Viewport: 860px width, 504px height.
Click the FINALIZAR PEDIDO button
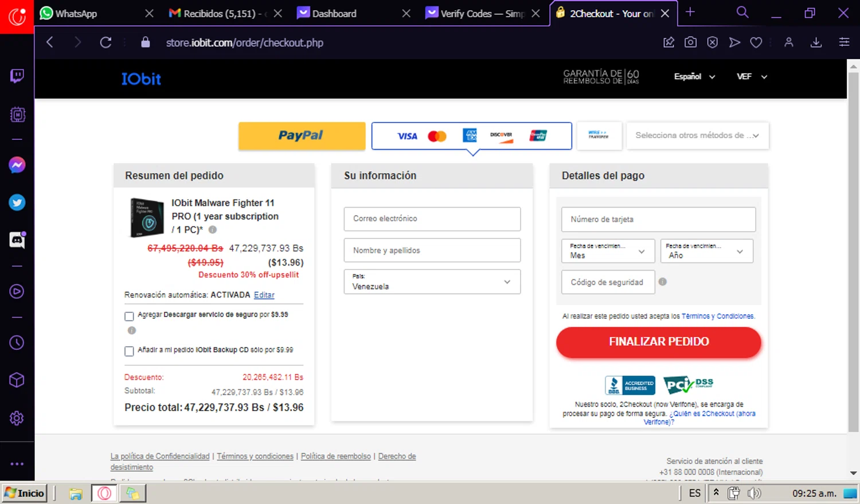pyautogui.click(x=659, y=342)
